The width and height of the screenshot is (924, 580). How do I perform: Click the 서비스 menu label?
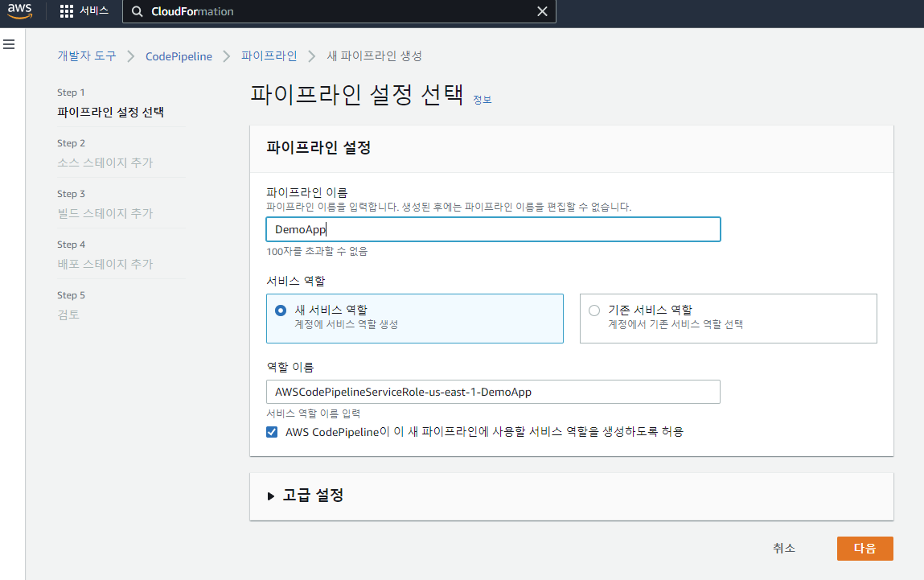94,10
